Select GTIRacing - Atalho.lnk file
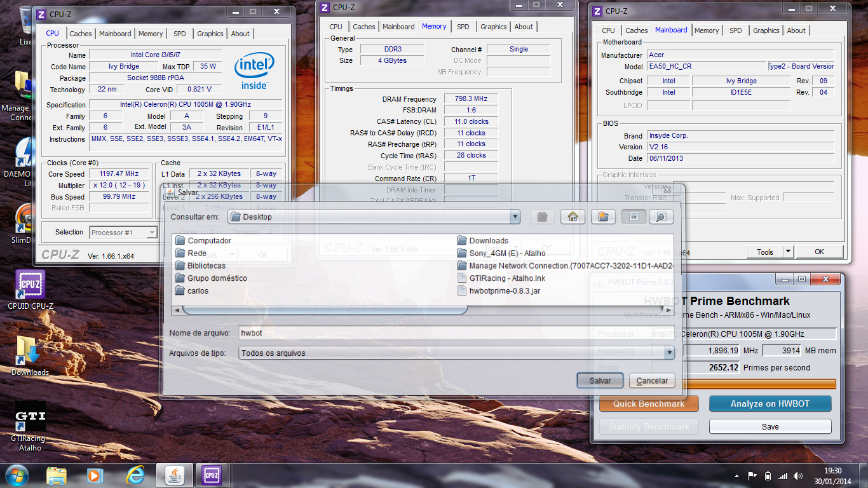The height and width of the screenshot is (488, 868). 501,278
